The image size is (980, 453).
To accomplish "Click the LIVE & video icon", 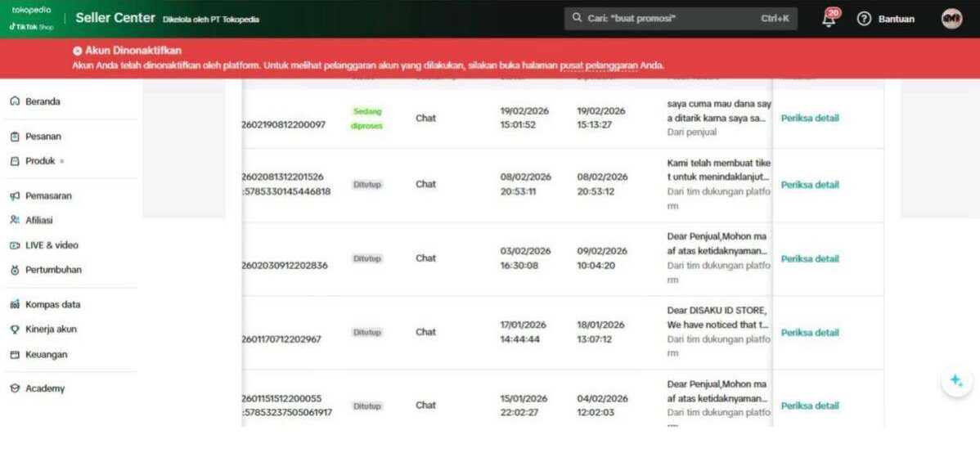I will click(x=14, y=245).
